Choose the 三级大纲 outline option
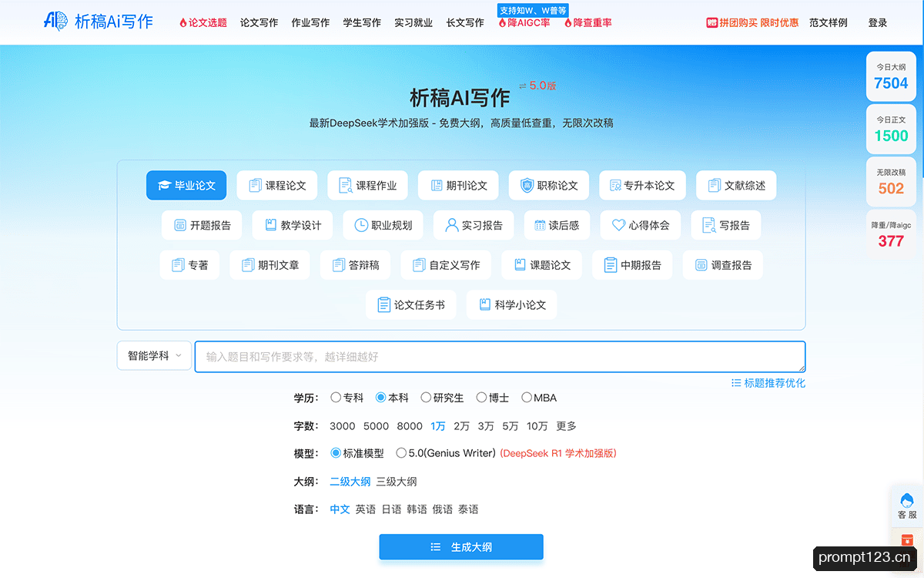 click(x=397, y=482)
